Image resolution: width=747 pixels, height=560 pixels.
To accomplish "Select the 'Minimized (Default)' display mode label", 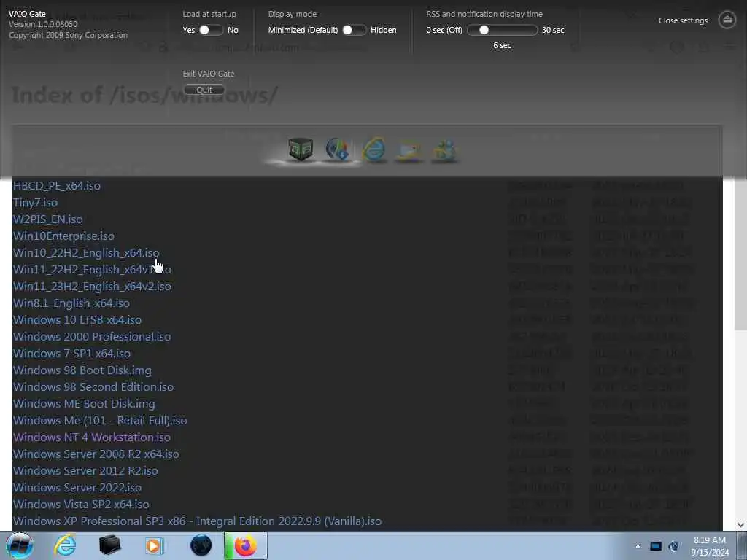I will point(303,30).
